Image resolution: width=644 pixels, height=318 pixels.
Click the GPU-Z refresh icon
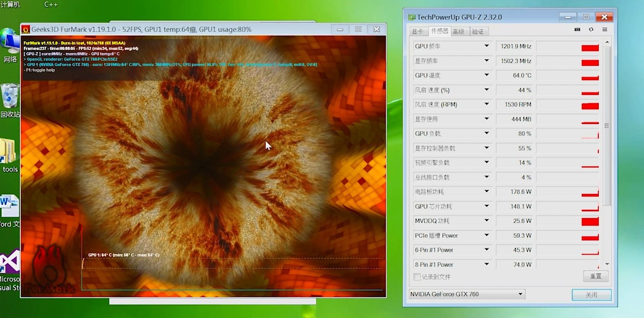(591, 29)
